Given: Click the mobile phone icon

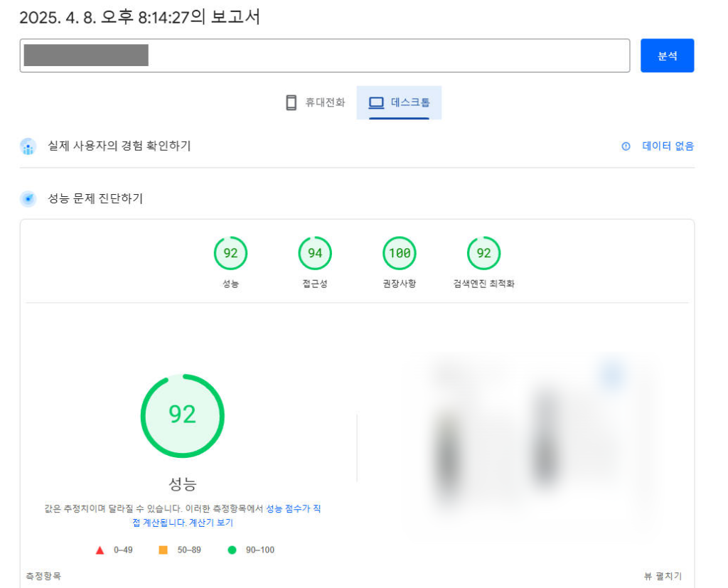Looking at the screenshot, I should point(291,102).
